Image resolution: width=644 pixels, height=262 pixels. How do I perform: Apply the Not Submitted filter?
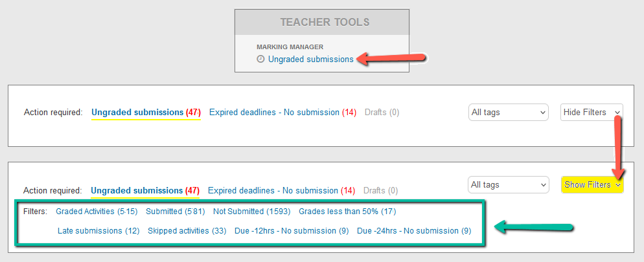(x=252, y=212)
